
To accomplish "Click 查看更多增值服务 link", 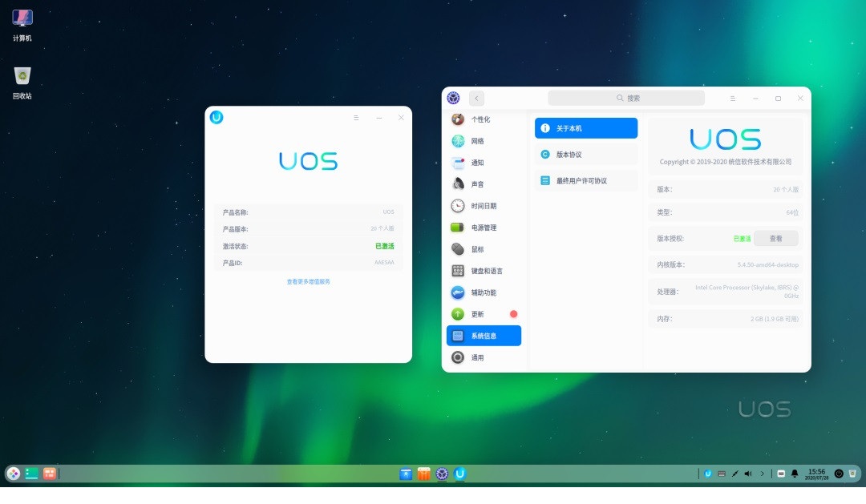I will pyautogui.click(x=308, y=281).
